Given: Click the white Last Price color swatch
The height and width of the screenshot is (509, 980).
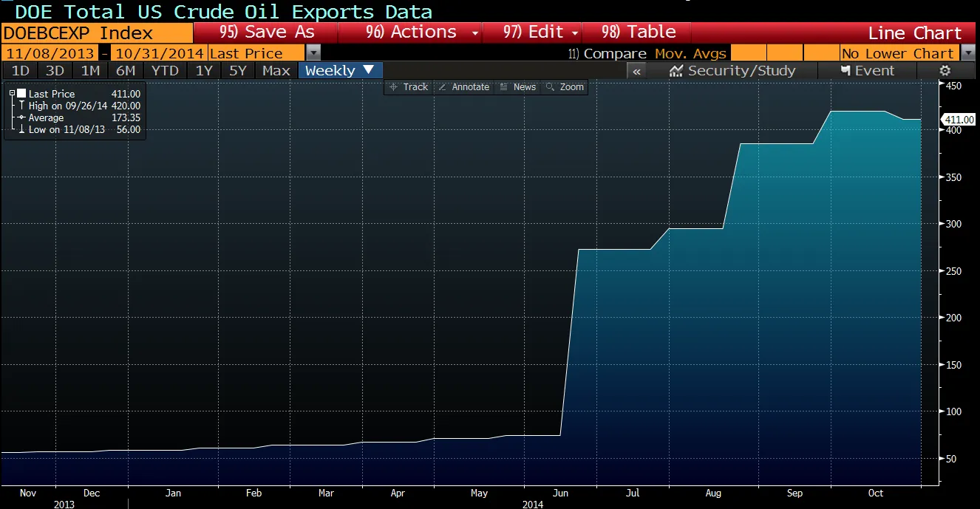Looking at the screenshot, I should click(21, 94).
